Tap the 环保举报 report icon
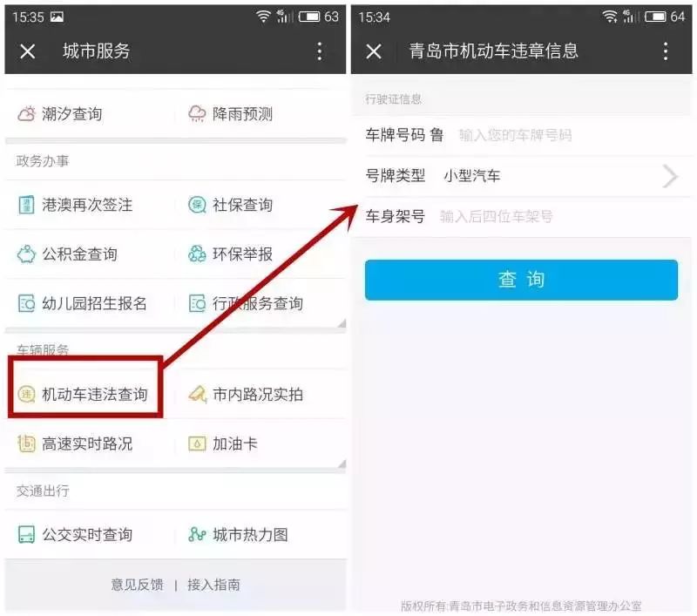 pos(197,254)
